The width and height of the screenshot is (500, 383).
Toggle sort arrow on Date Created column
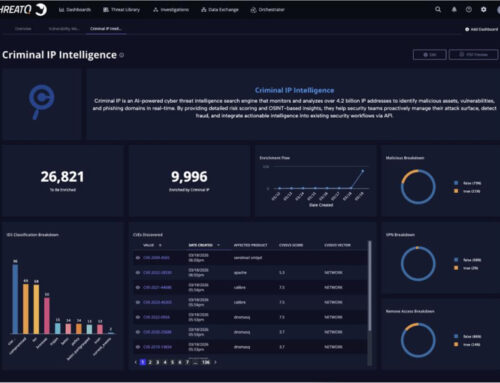click(218, 245)
